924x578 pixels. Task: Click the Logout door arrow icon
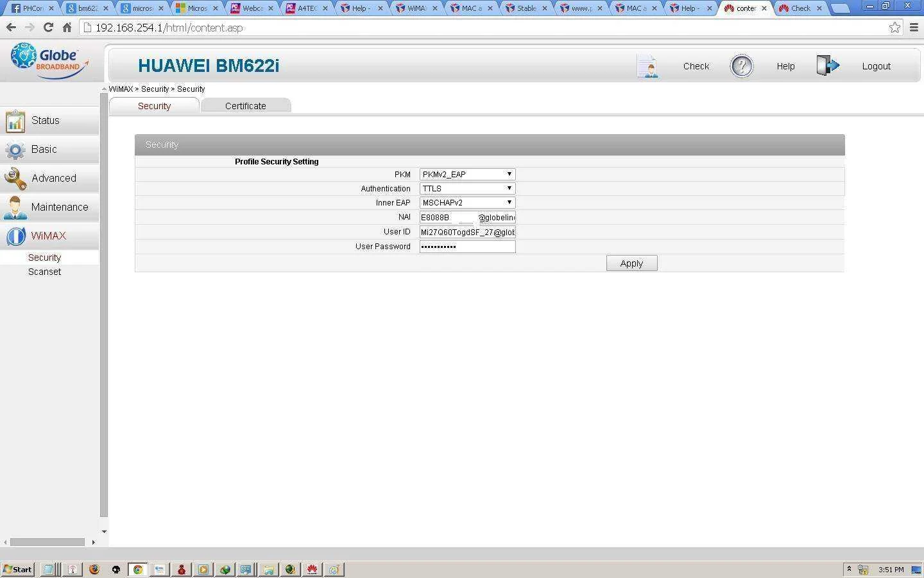click(x=828, y=66)
